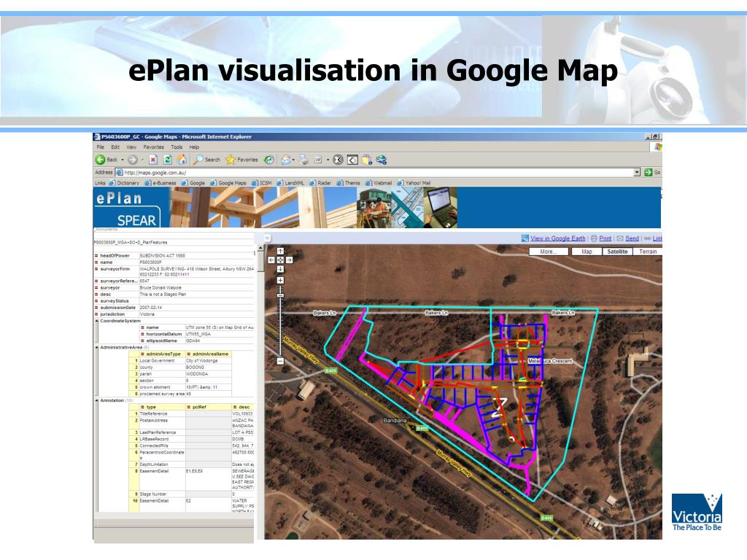Open the Back button history dropdown arrow
The image size is (747, 560).
tap(123, 160)
